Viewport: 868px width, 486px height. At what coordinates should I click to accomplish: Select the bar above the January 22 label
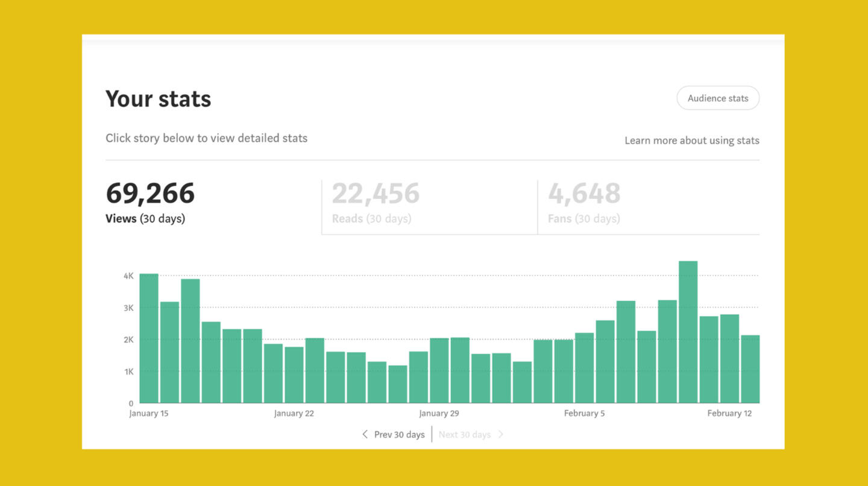point(294,375)
